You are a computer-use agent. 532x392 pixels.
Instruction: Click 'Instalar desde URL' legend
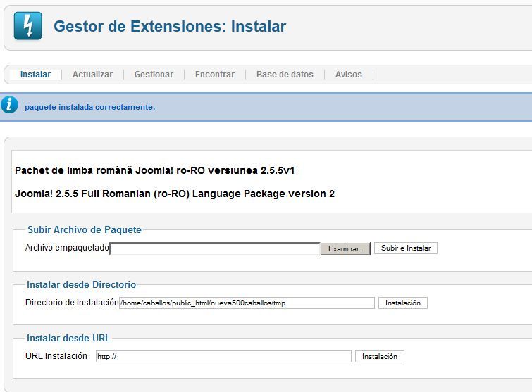point(68,338)
